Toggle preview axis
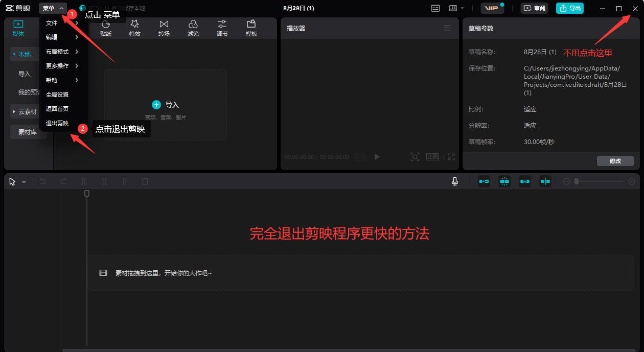 coord(545,181)
